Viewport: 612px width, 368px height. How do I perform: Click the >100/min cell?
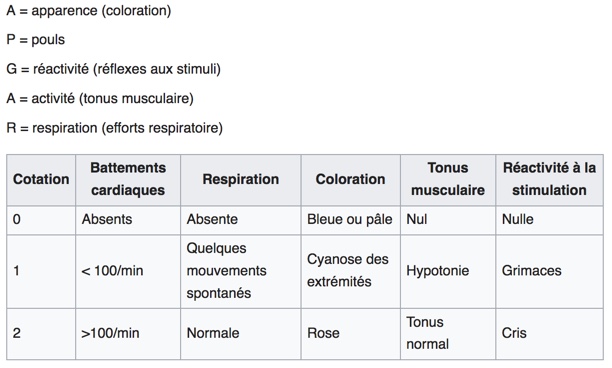[x=128, y=334]
